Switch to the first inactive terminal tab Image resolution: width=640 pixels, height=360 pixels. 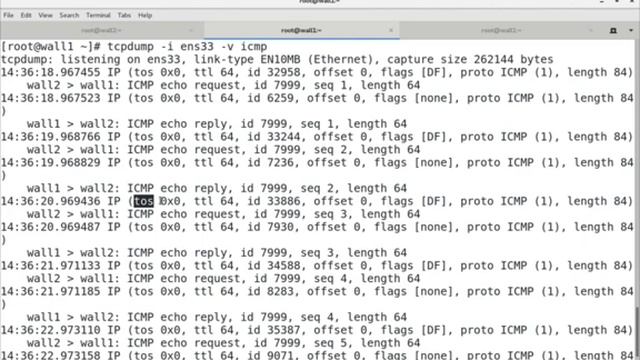(101, 31)
